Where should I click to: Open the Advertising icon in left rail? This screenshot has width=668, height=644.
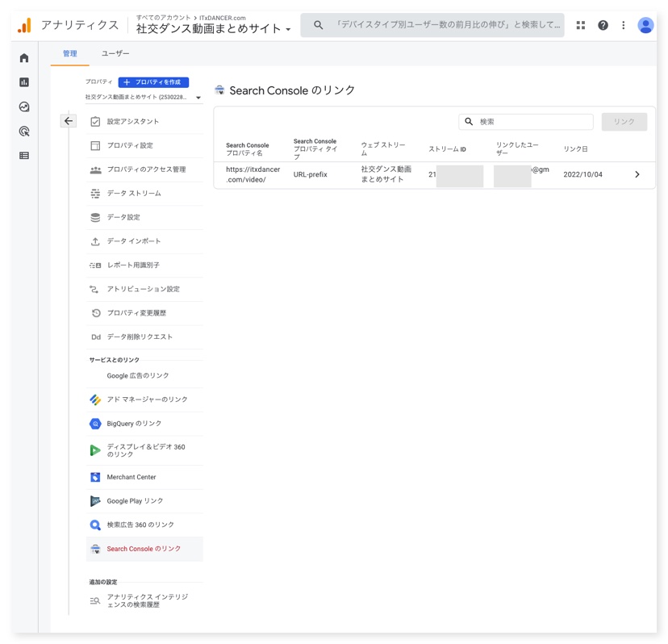pos(24,131)
